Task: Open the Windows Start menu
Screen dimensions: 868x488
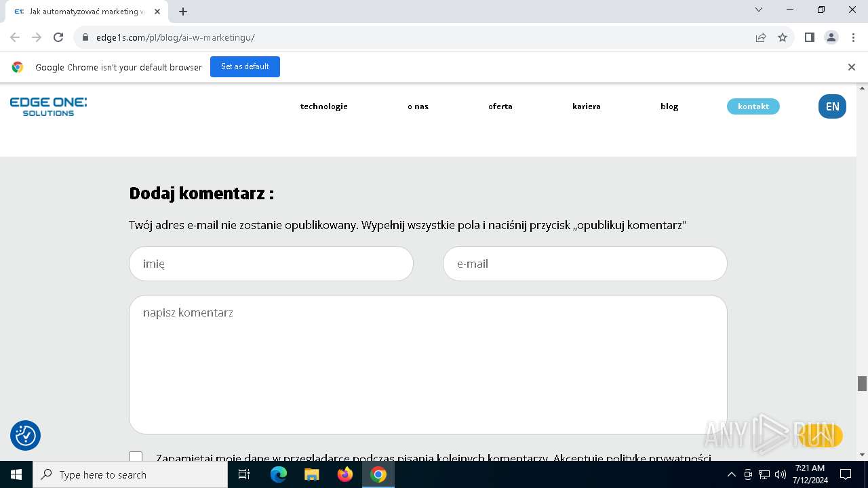Action: [x=16, y=474]
